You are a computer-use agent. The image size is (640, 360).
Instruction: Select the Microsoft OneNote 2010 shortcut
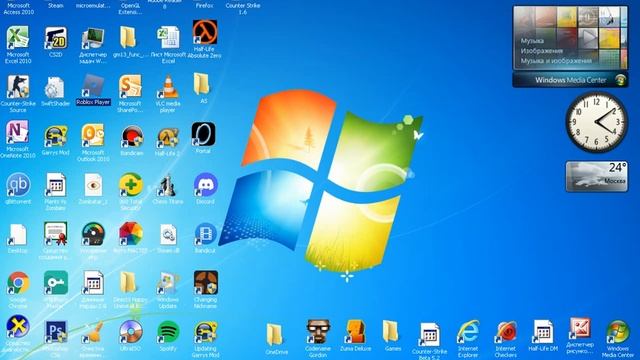18,133
